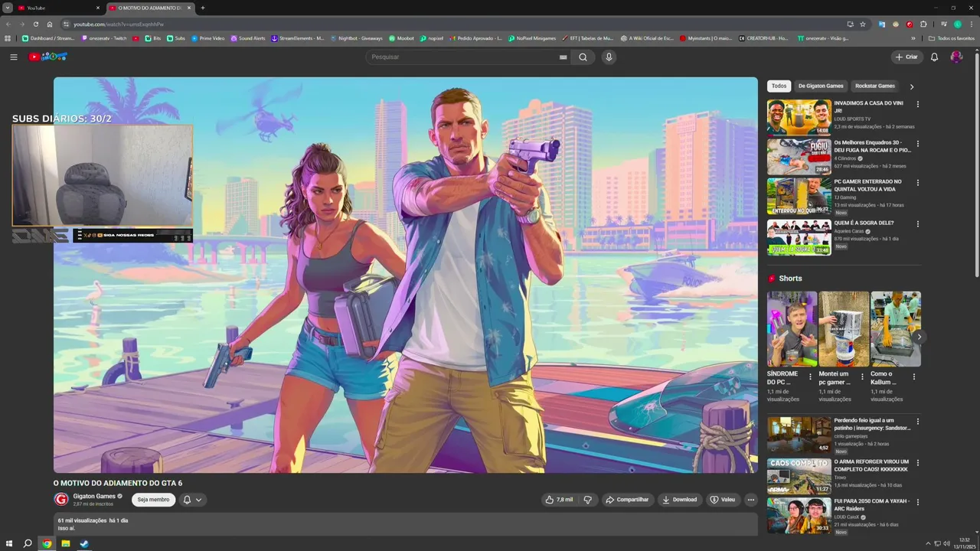Open the tab search dropdown in Chrome
This screenshot has width=980, height=551.
7,8
